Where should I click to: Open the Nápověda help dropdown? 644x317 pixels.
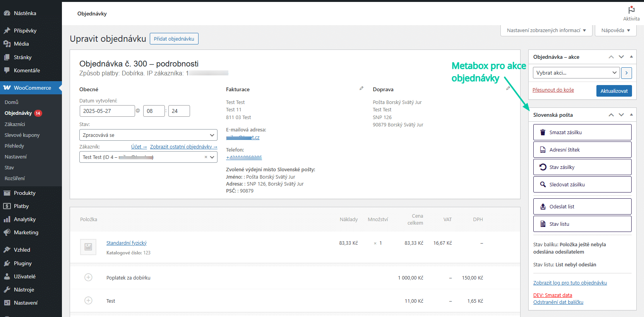click(616, 31)
